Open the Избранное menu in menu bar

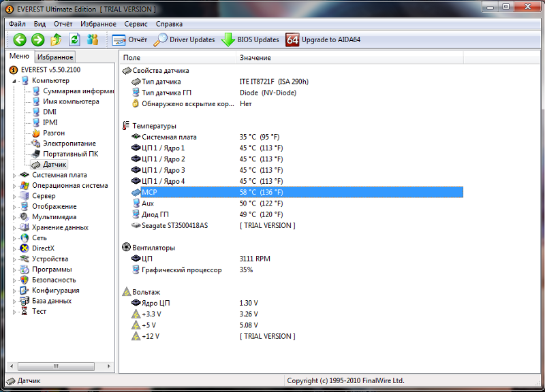[x=98, y=24]
